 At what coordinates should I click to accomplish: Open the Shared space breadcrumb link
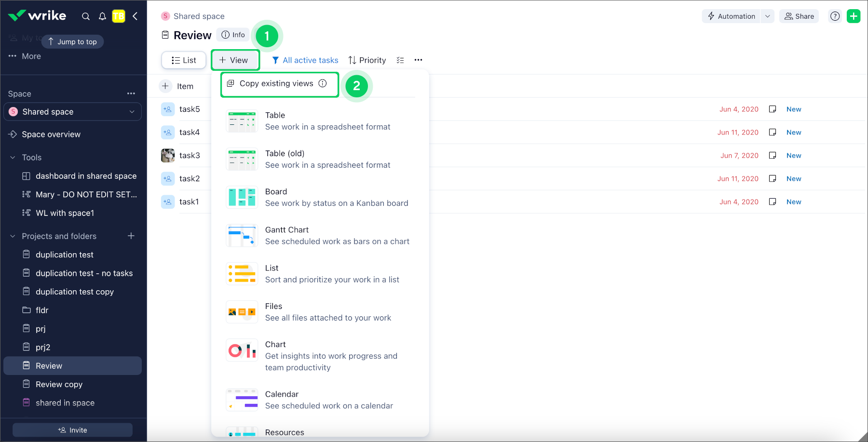click(x=199, y=16)
